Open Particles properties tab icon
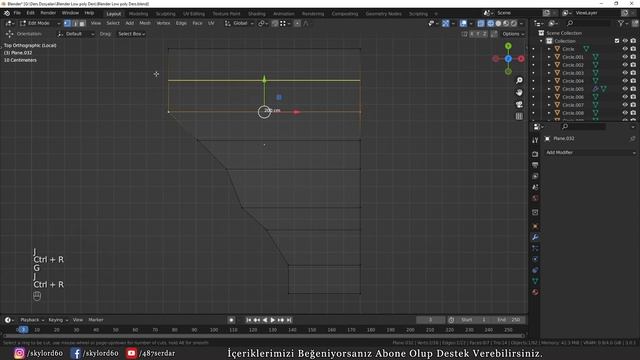The height and width of the screenshot is (360, 640). (x=535, y=248)
